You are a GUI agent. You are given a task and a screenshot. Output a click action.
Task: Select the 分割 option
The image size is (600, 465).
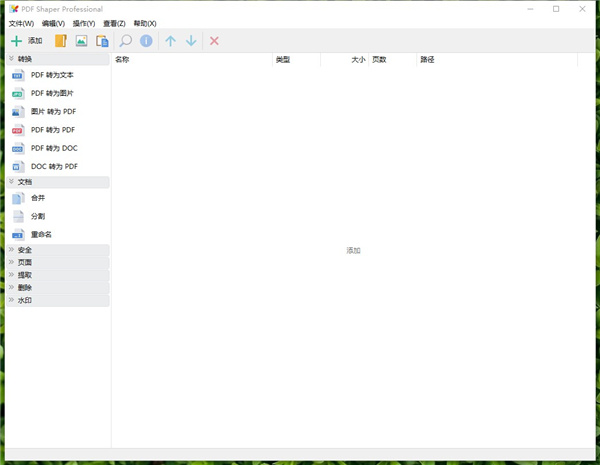coord(38,216)
